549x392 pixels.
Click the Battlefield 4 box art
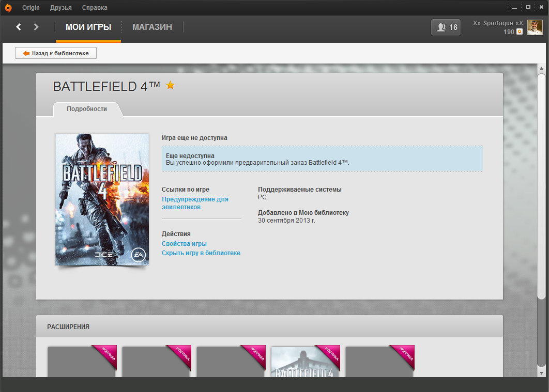pos(102,199)
